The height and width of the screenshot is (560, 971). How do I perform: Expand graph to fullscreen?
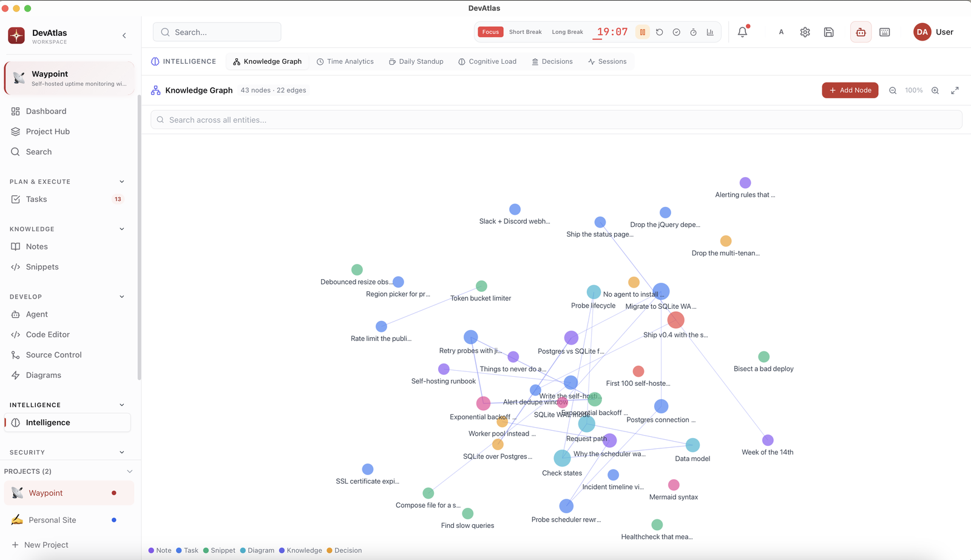point(955,90)
